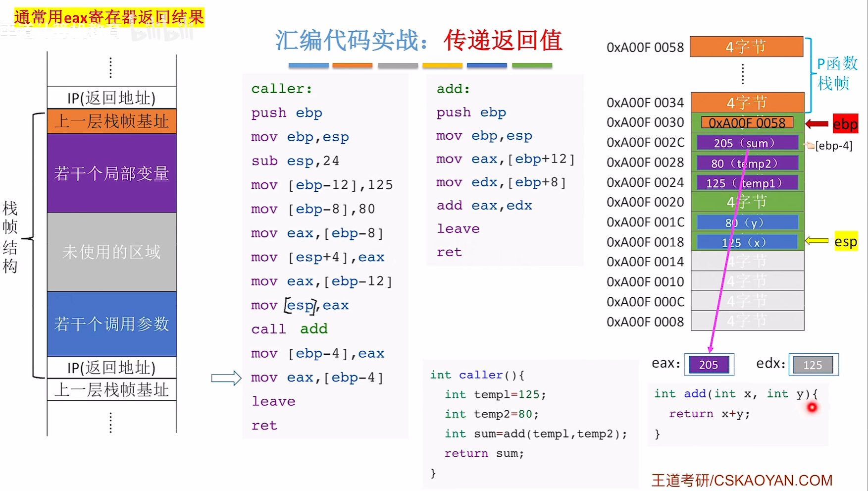Click the yellow esp label
Image resolution: width=868 pixels, height=491 pixels.
846,242
